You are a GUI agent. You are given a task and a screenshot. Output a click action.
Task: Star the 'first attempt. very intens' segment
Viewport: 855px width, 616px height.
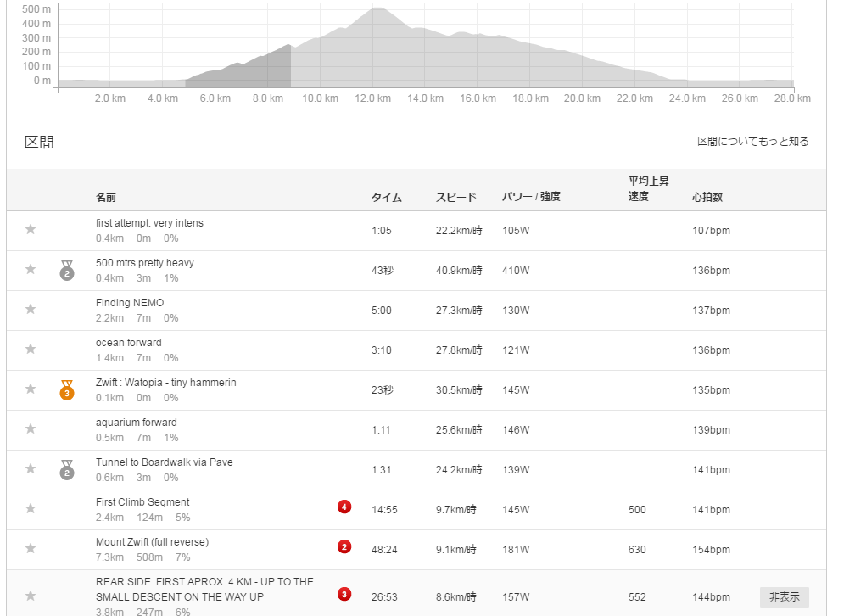click(31, 229)
